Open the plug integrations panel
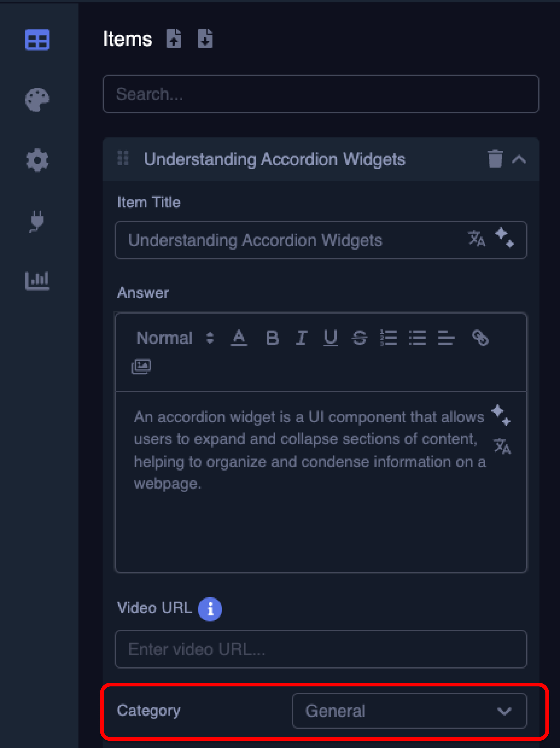 click(x=37, y=221)
